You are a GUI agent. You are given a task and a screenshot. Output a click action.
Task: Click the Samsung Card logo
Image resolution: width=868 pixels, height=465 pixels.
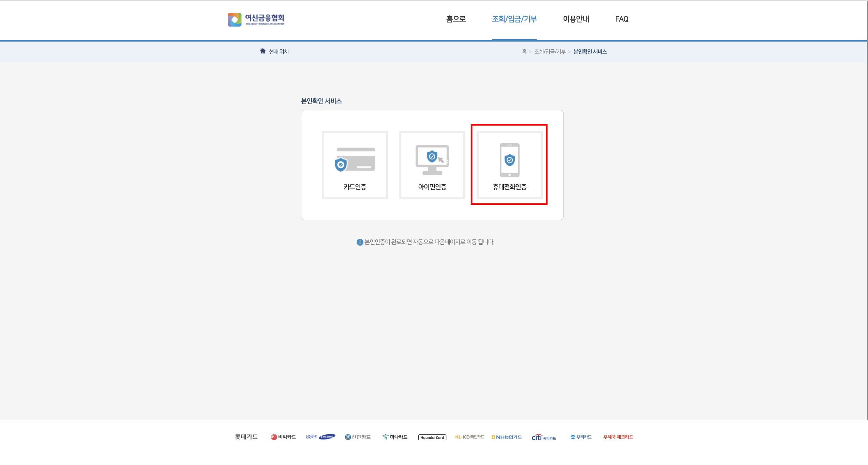tap(320, 437)
